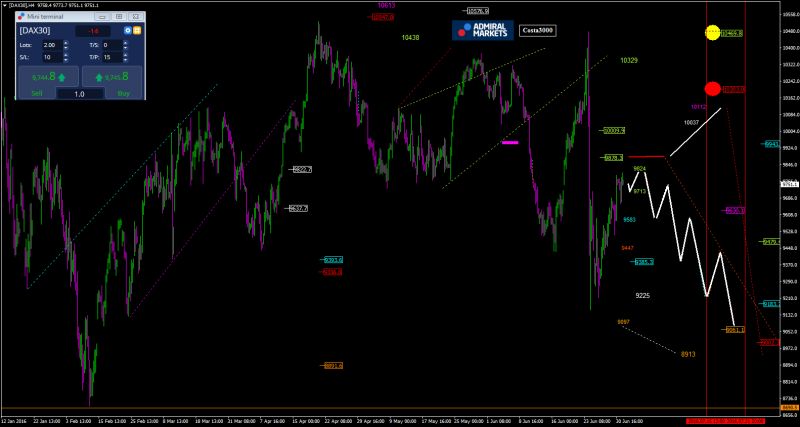
Task: Click the Mini terminal logo icon
Action: (22, 18)
